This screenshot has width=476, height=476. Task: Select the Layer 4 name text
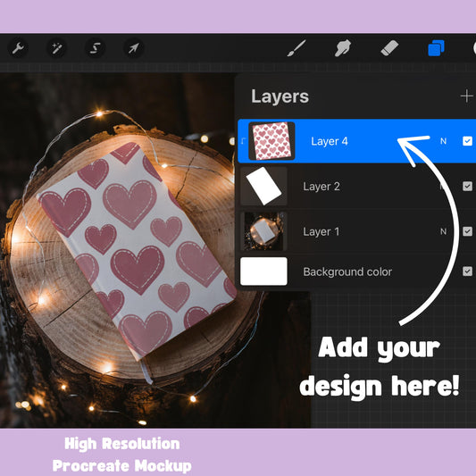pyautogui.click(x=330, y=141)
